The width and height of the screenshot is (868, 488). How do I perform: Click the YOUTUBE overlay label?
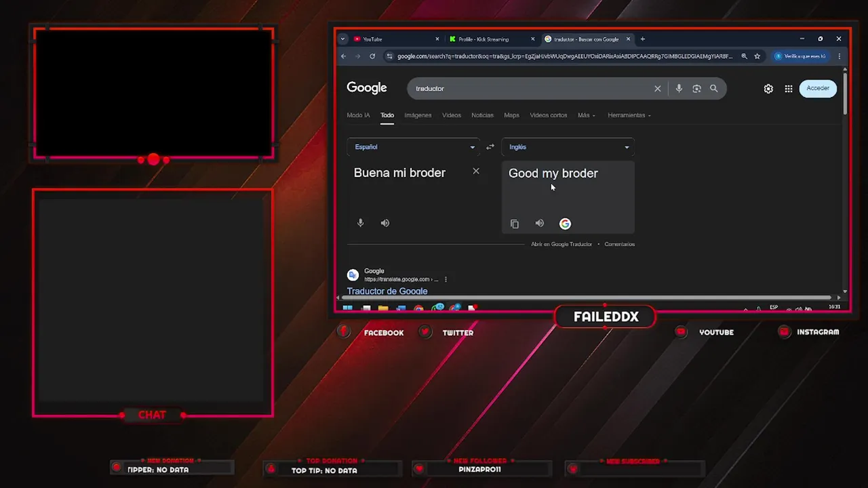tap(716, 333)
